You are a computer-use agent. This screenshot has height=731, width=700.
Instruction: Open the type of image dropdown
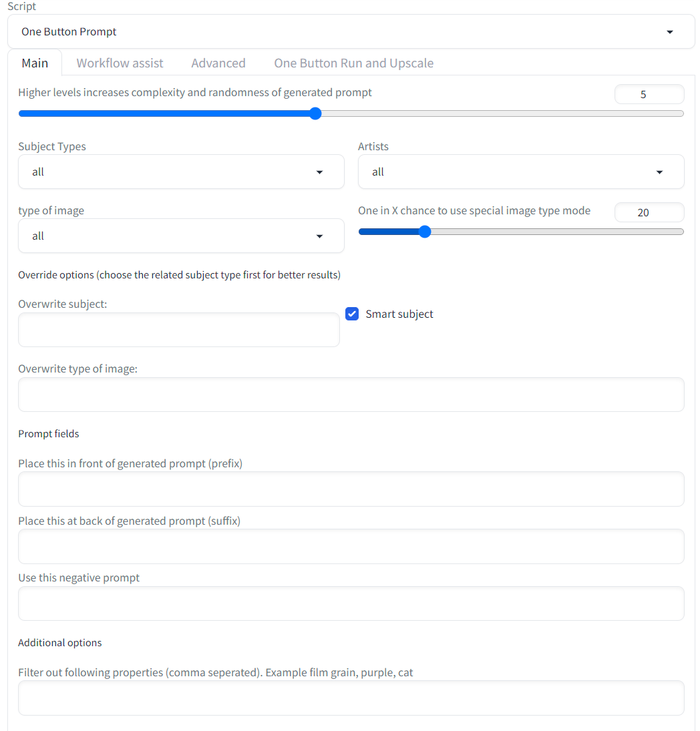tap(181, 236)
